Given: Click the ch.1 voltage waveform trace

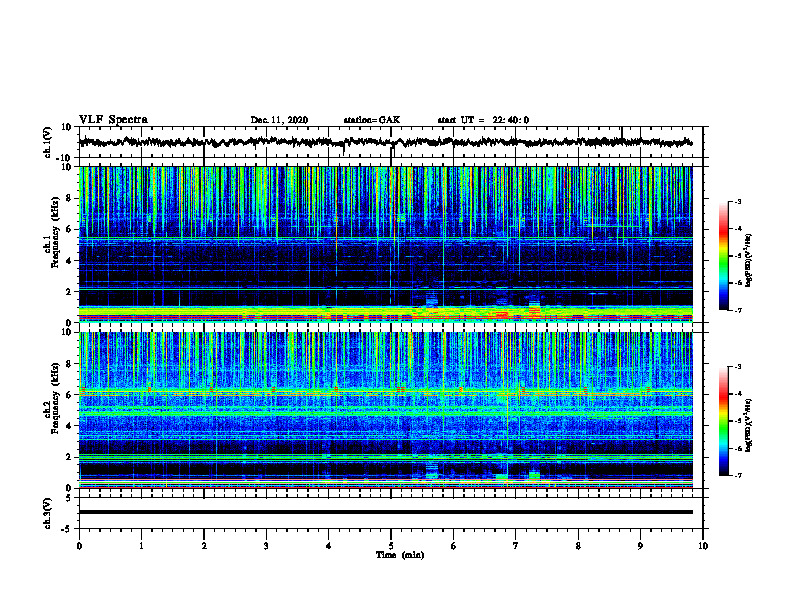Looking at the screenshot, I should coord(385,142).
